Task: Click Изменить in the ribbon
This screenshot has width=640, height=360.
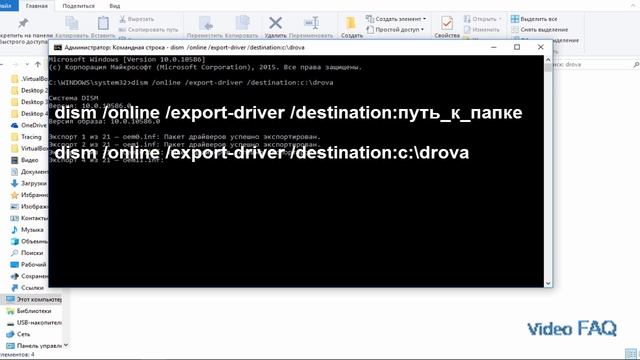Action: pos(482,29)
